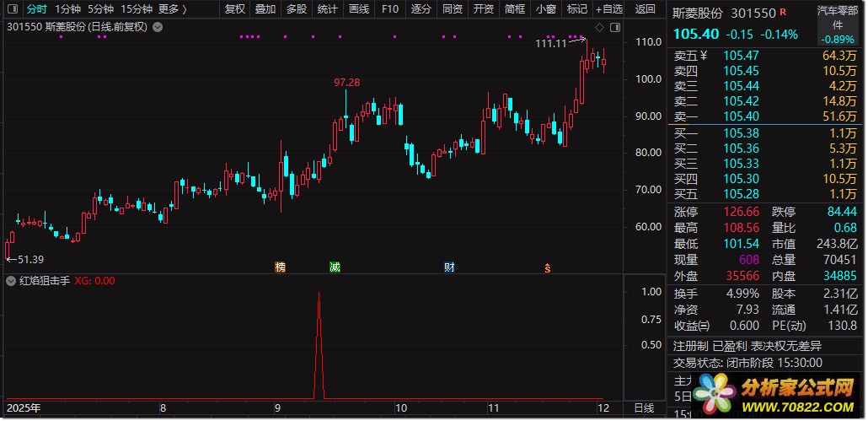Toggle the right panel layout icon in chart
This screenshot has width=868, height=421.
[615, 27]
